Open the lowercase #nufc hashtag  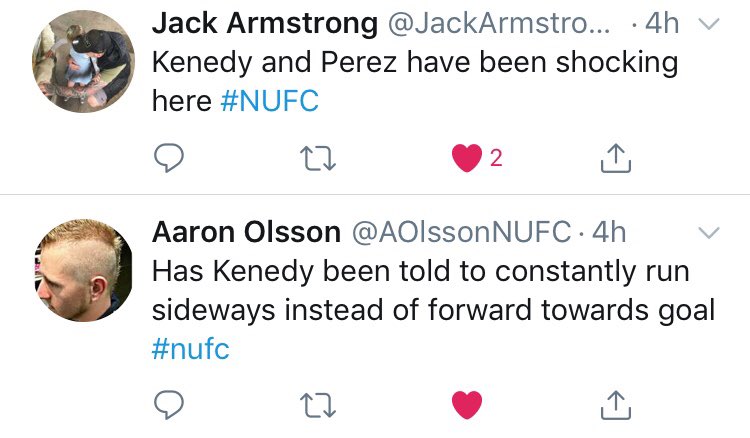pyautogui.click(x=190, y=348)
